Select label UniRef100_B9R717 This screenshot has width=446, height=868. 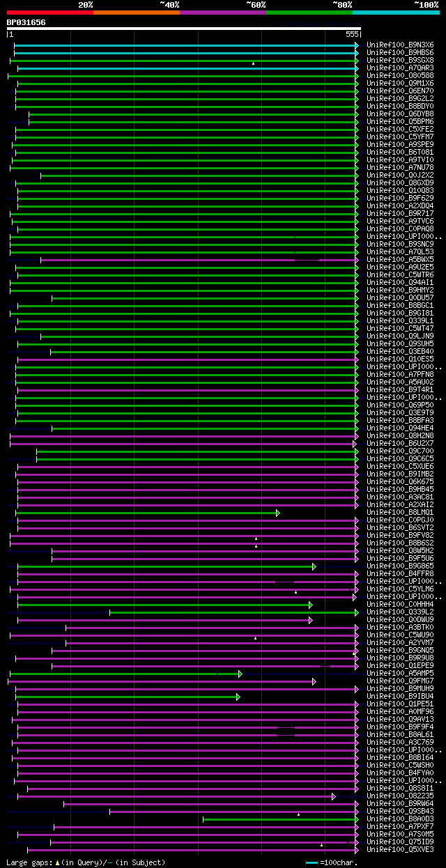(x=400, y=213)
